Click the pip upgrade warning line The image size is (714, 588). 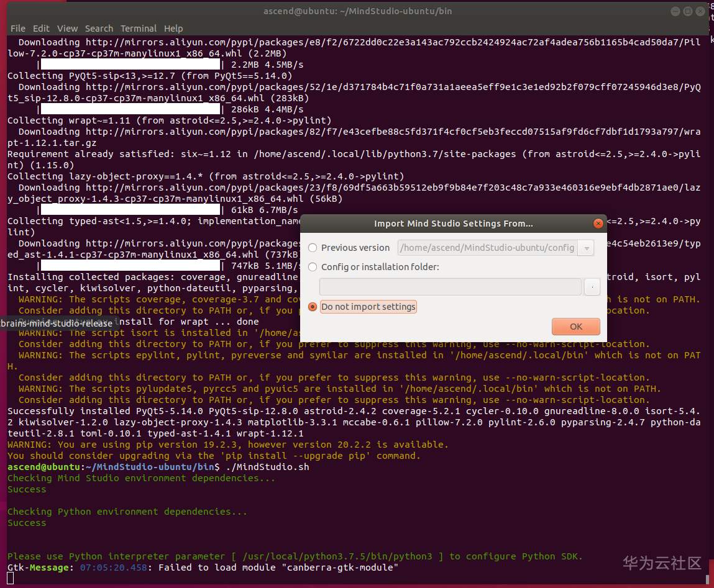click(227, 445)
